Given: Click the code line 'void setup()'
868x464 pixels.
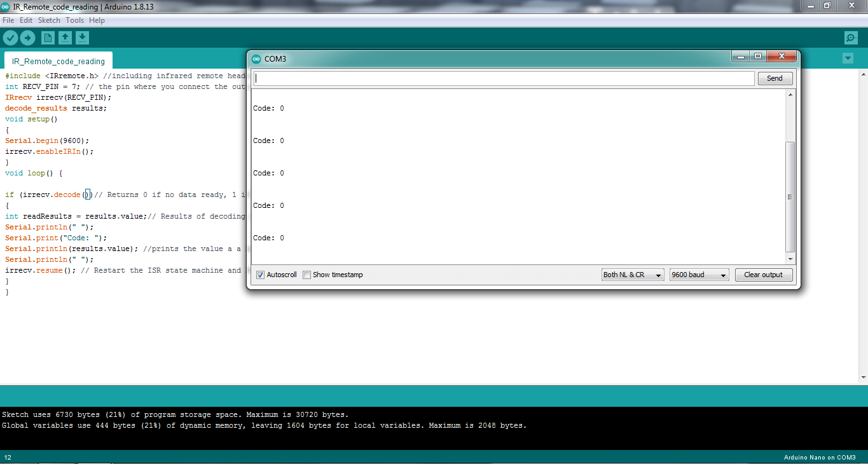Looking at the screenshot, I should [x=31, y=119].
